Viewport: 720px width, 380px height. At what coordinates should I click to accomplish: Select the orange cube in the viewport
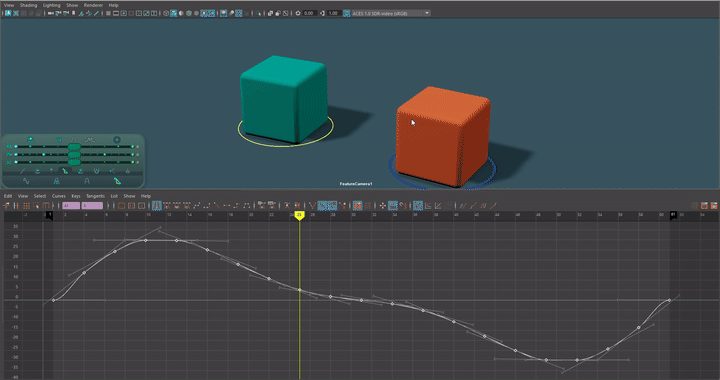[x=443, y=136]
